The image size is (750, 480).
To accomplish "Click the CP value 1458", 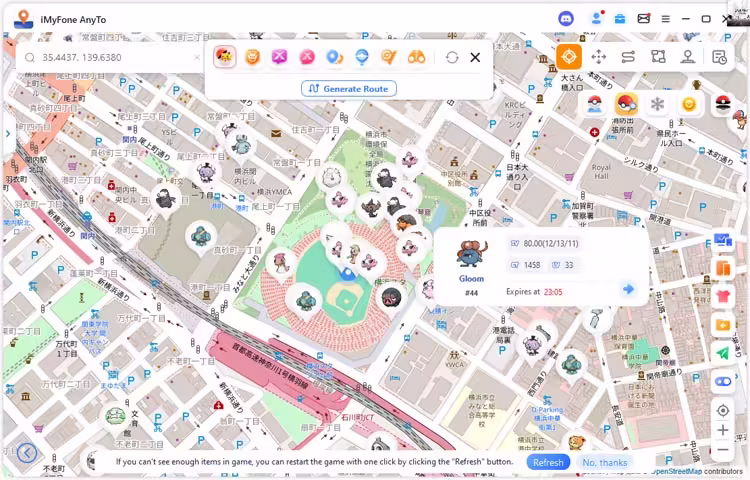I will 532,265.
